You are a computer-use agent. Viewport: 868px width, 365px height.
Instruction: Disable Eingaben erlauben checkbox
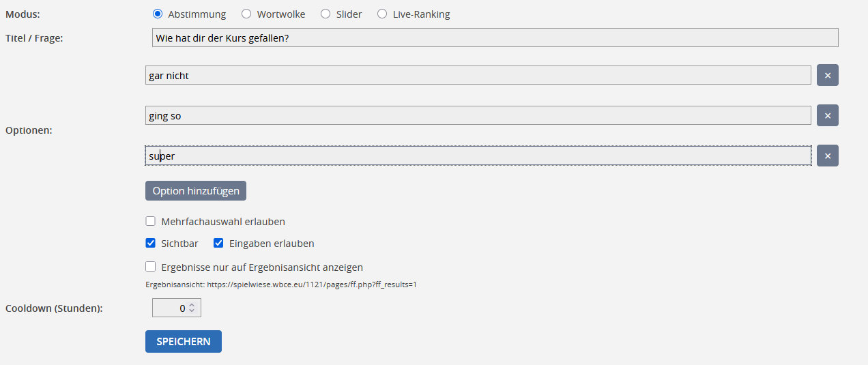(x=219, y=244)
